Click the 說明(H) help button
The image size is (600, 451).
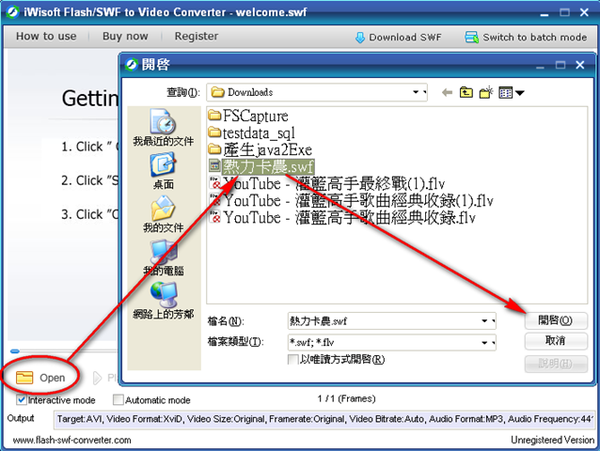pyautogui.click(x=556, y=363)
